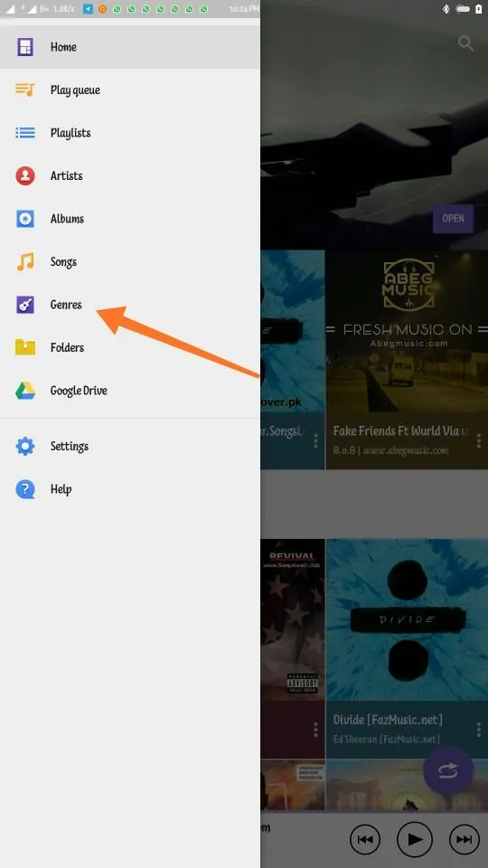Open options for Fake Friends card
This screenshot has width=488, height=868.
(479, 440)
